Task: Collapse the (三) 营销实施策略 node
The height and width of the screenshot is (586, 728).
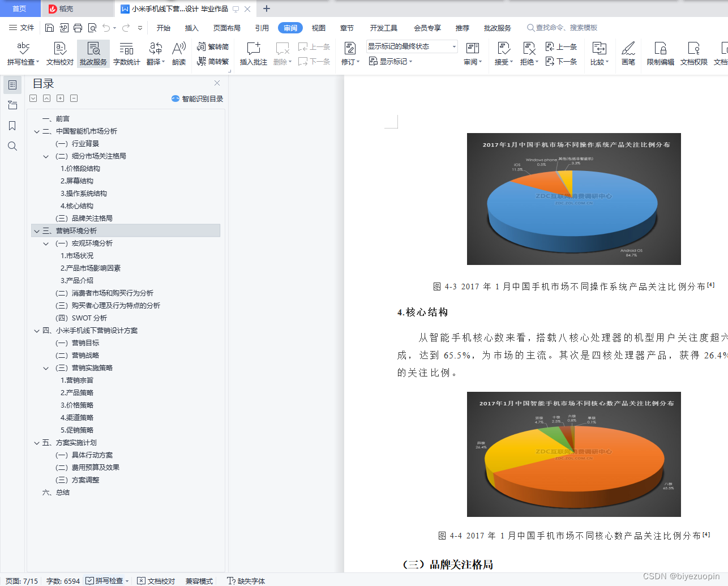Action: [46, 368]
